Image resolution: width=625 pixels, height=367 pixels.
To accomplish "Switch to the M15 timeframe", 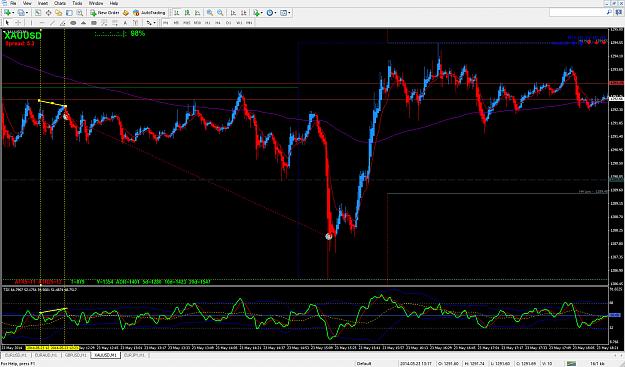I will point(187,23).
